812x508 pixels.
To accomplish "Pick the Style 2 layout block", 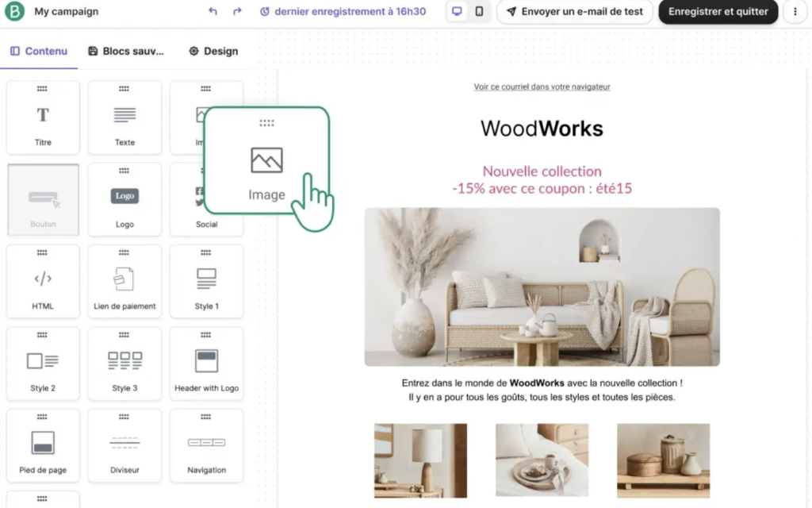I will pyautogui.click(x=43, y=364).
